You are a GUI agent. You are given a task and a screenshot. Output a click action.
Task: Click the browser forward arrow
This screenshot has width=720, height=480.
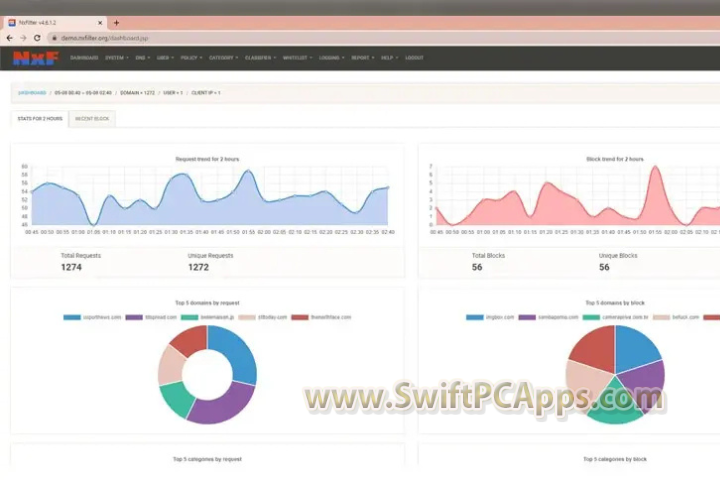(x=23, y=38)
